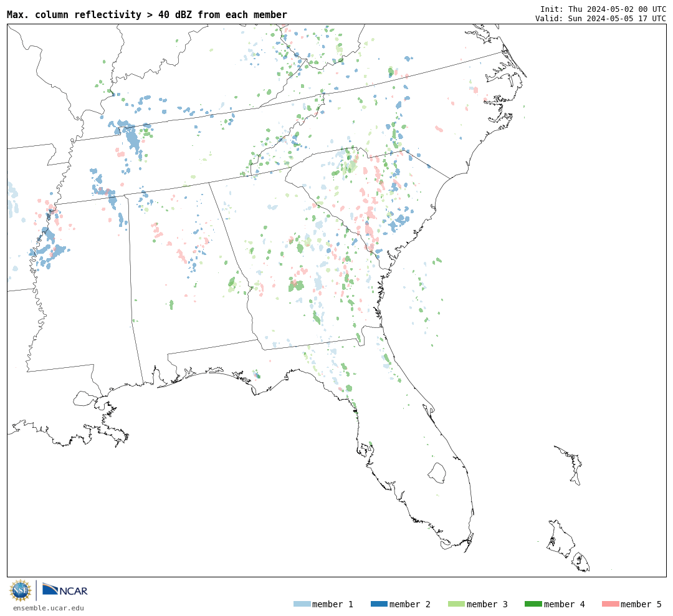The height and width of the screenshot is (616, 673).
Task: Click the NSF logo
Action: click(20, 590)
